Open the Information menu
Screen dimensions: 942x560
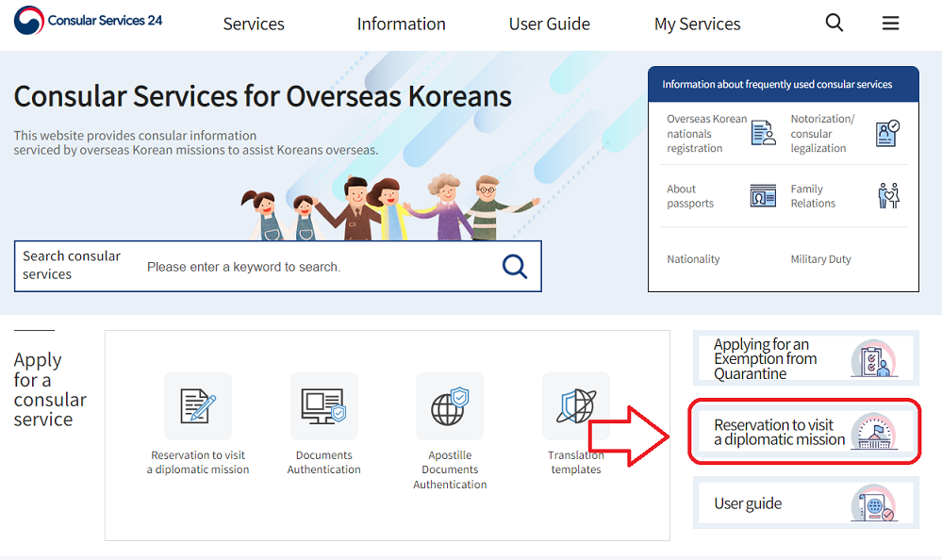pyautogui.click(x=401, y=25)
